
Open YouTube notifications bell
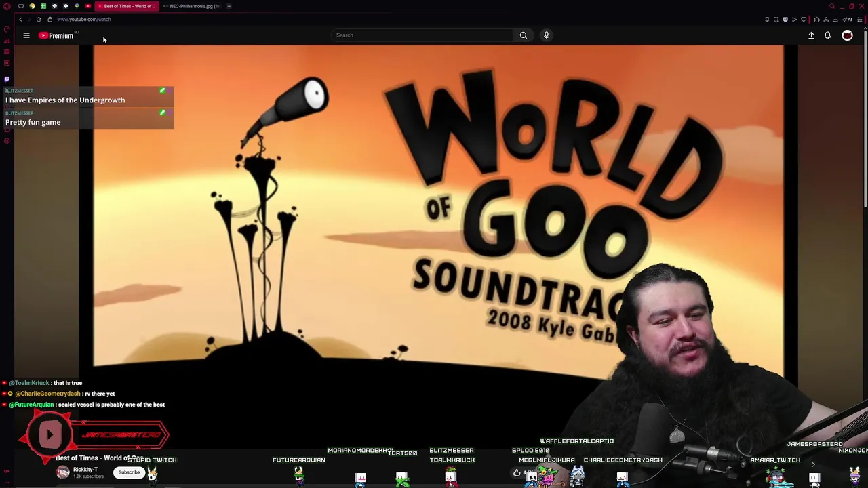pos(827,35)
